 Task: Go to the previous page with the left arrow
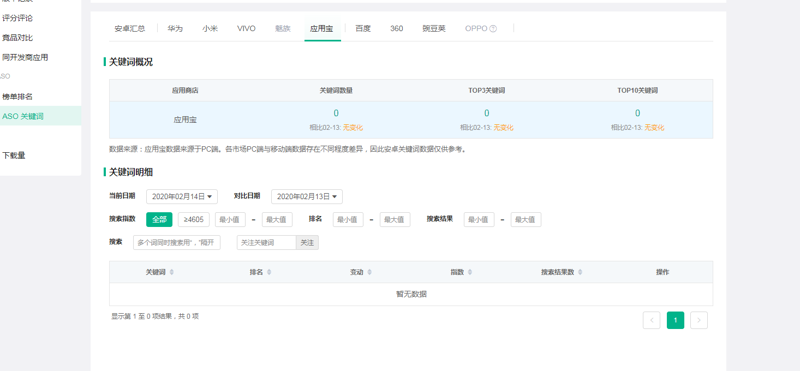pos(652,320)
